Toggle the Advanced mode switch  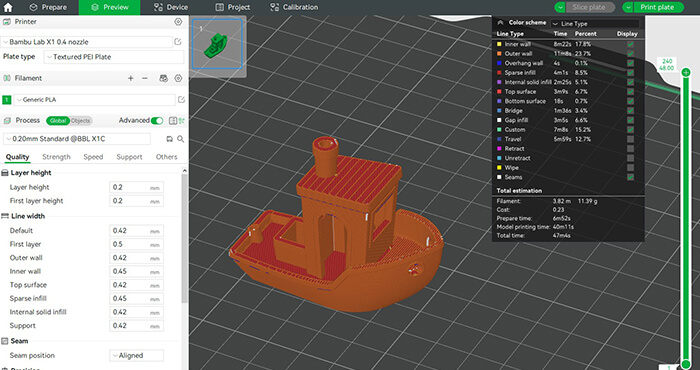point(157,121)
